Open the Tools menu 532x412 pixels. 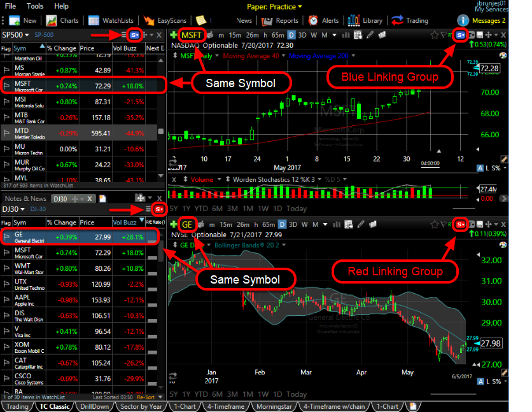[x=35, y=6]
